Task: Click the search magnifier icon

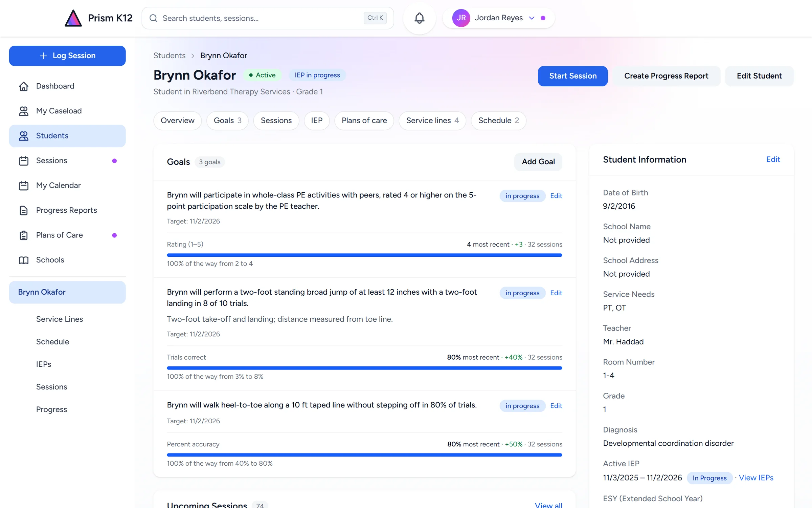Action: 153,18
